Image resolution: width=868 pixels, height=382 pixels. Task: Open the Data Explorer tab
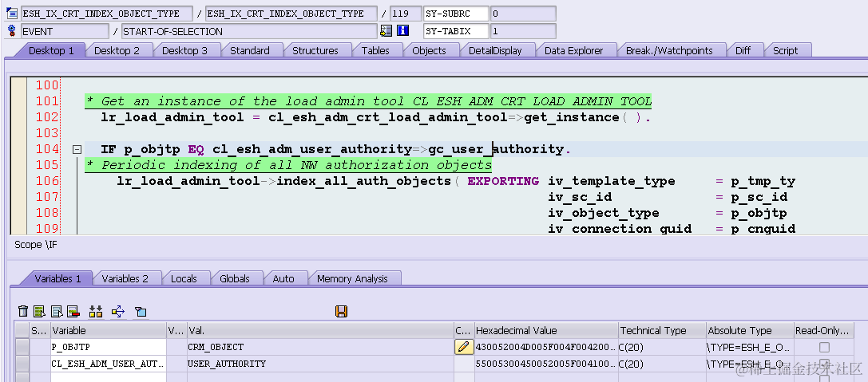point(573,50)
